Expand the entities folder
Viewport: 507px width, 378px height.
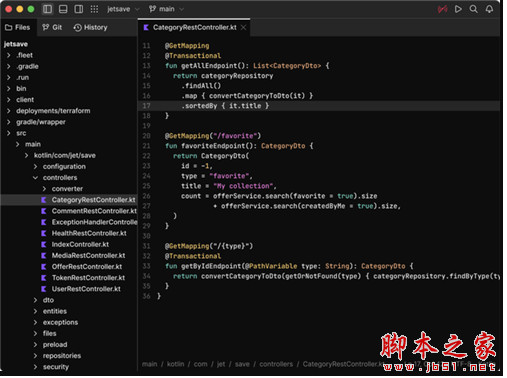[35, 311]
